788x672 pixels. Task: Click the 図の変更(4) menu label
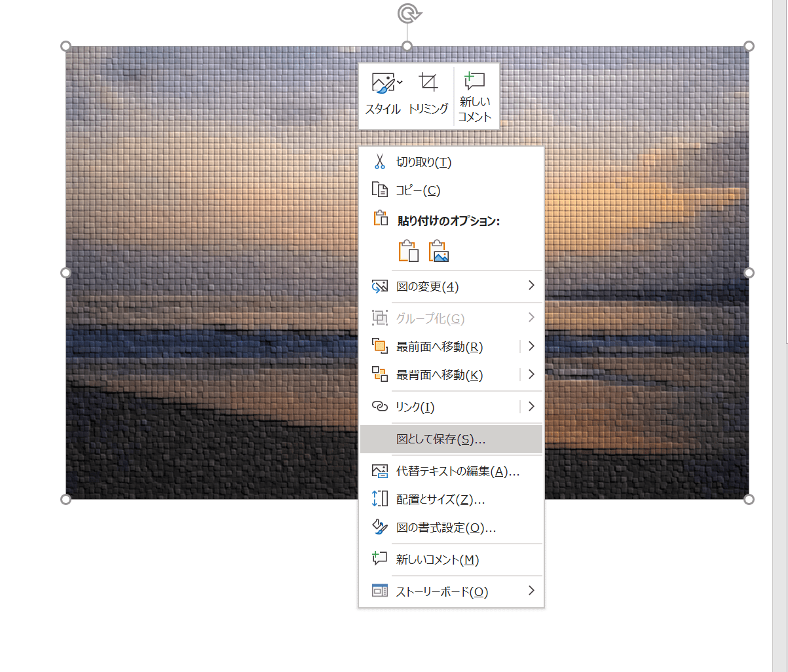(427, 287)
